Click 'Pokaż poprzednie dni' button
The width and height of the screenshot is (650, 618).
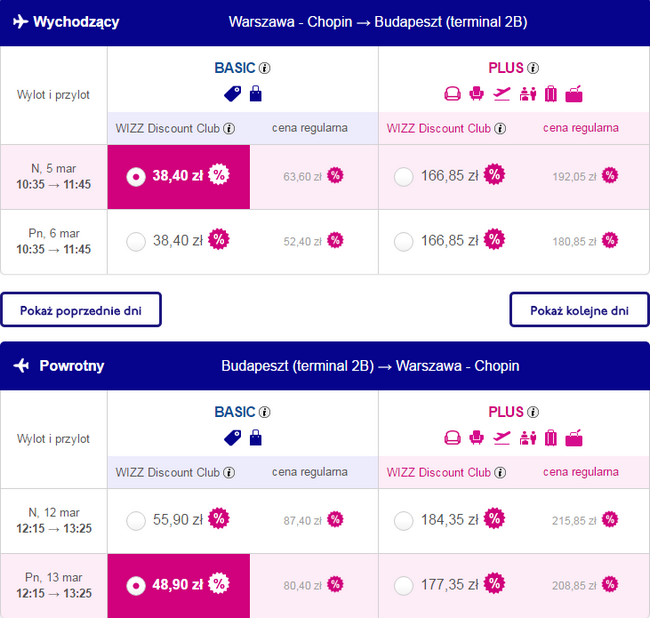[81, 310]
